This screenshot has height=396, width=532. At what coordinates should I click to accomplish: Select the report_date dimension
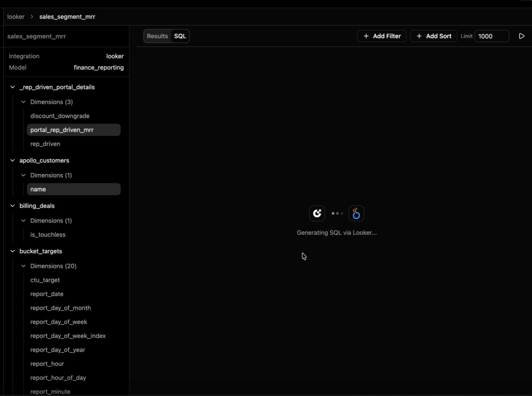(x=47, y=294)
